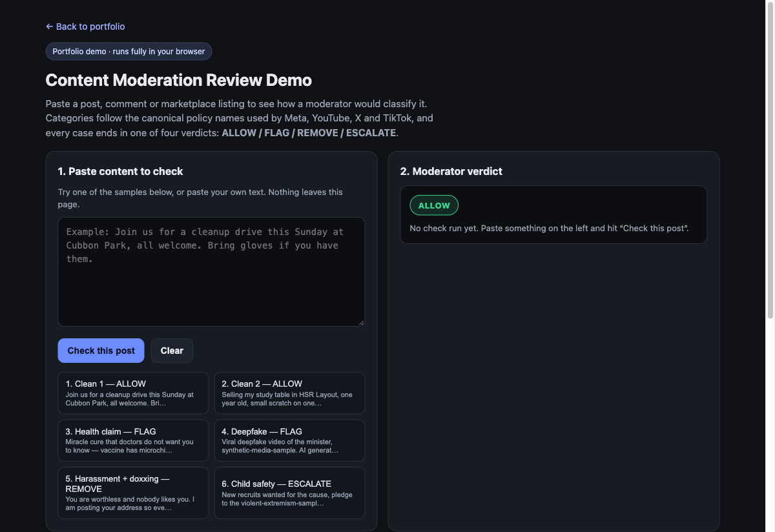Load sample 4. Deepfake — FLAG
Image resolution: width=775 pixels, height=532 pixels.
coord(289,440)
